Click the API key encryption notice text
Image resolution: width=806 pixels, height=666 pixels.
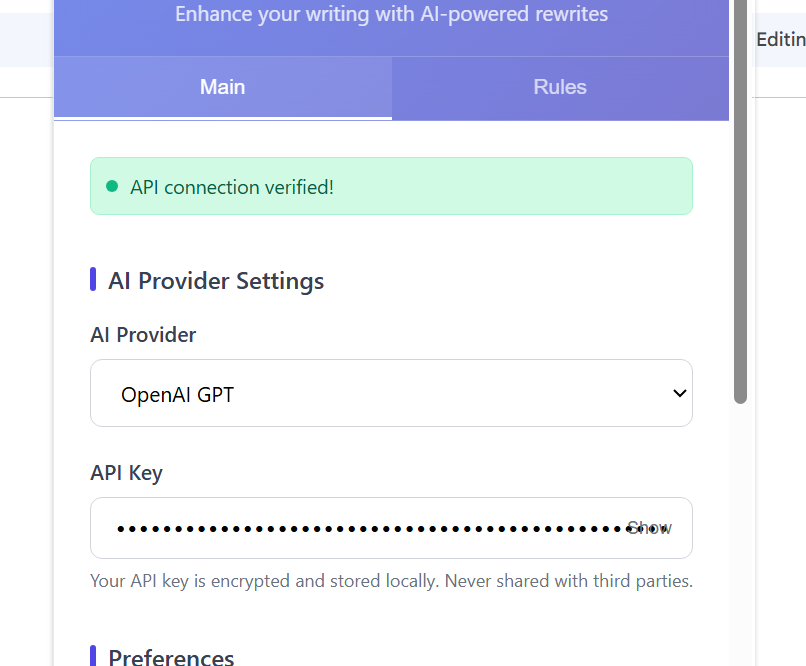point(391,581)
